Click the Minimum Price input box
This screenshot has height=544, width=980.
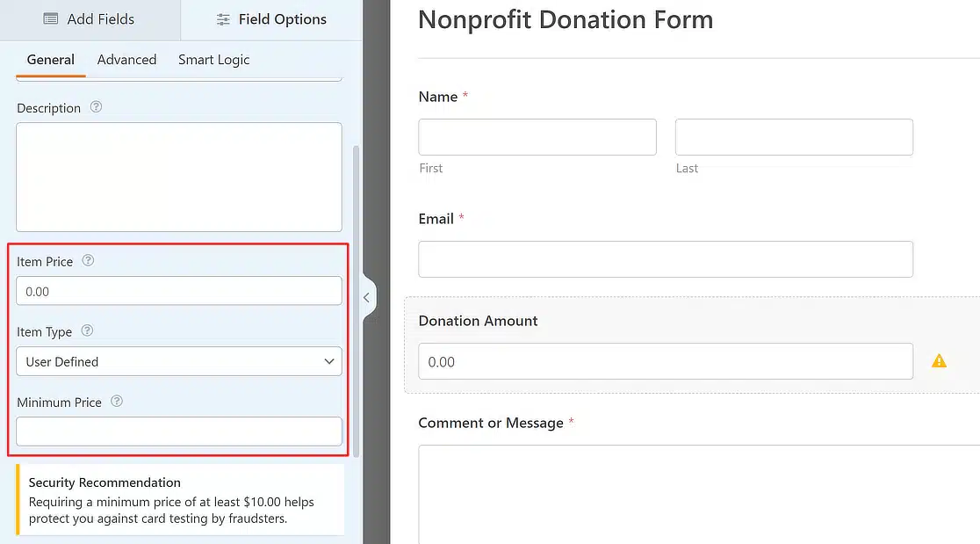179,432
